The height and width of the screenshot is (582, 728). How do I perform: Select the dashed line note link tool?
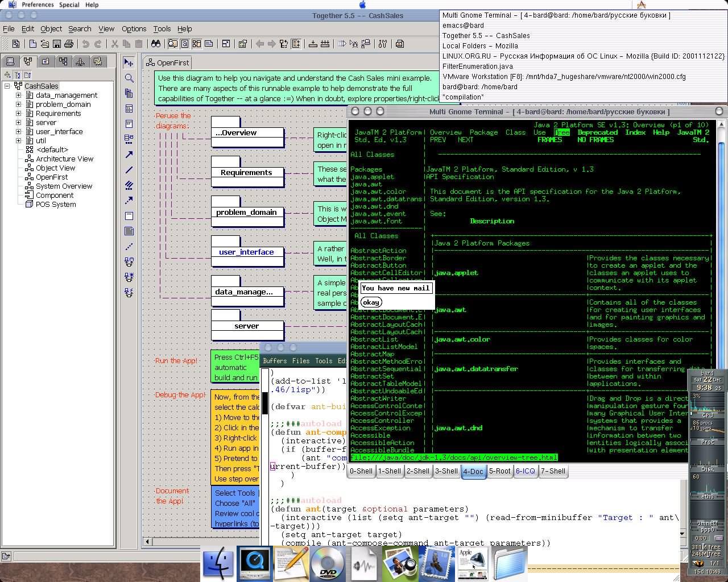[x=129, y=247]
